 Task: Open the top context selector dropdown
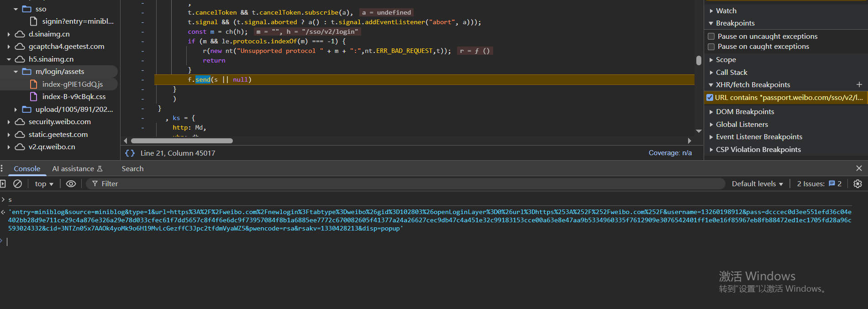pyautogui.click(x=44, y=184)
